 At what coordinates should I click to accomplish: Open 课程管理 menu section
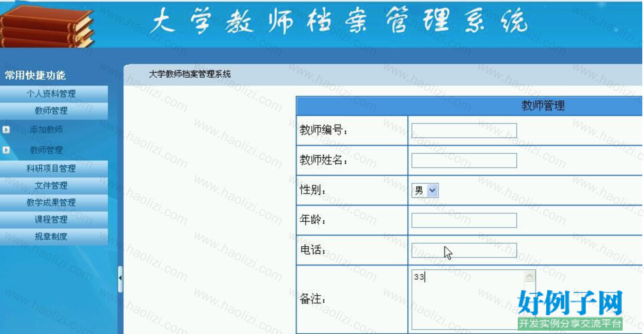pyautogui.click(x=54, y=219)
